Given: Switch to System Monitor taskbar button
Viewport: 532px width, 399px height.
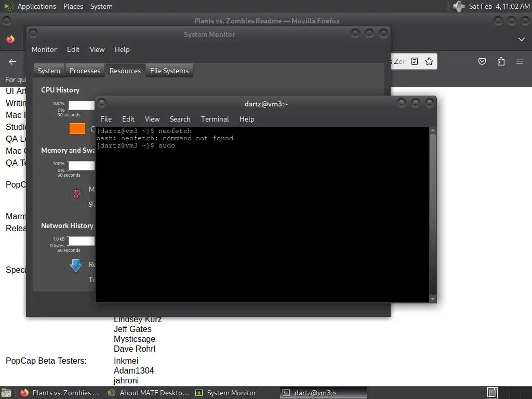Looking at the screenshot, I should (226, 393).
